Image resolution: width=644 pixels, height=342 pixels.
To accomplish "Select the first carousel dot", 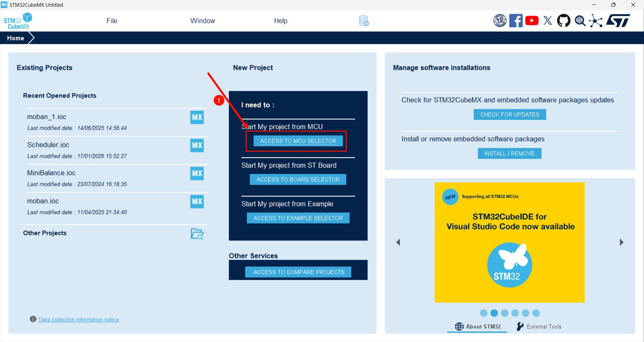I will click(x=484, y=313).
